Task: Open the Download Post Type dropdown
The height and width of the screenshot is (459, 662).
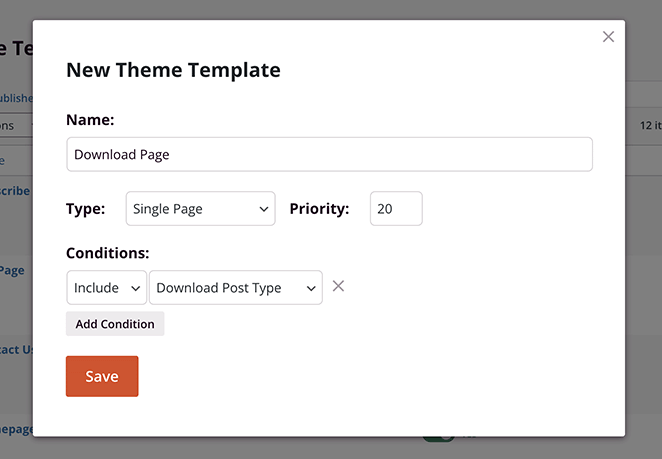Action: point(236,288)
